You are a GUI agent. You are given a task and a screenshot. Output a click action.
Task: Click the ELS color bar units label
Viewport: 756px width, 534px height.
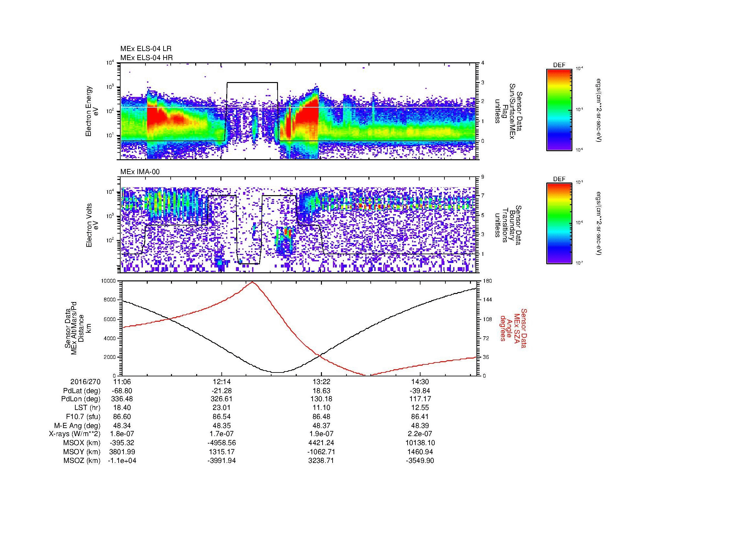click(x=600, y=110)
